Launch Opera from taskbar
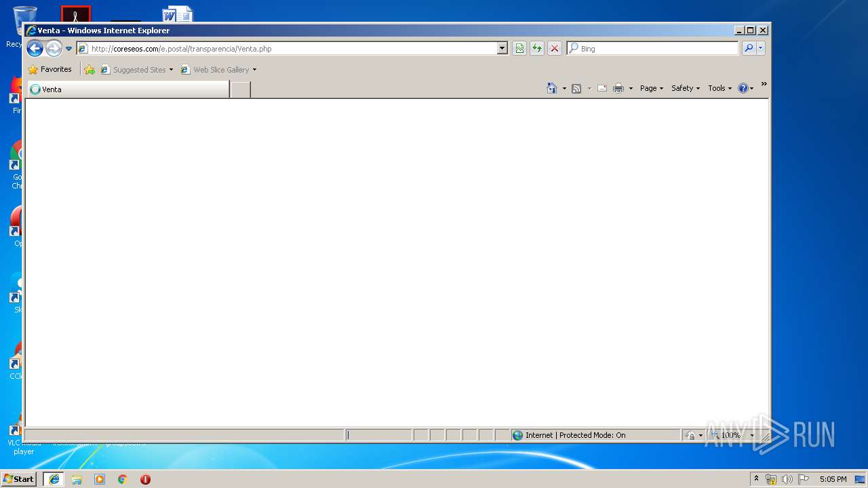 [145, 479]
